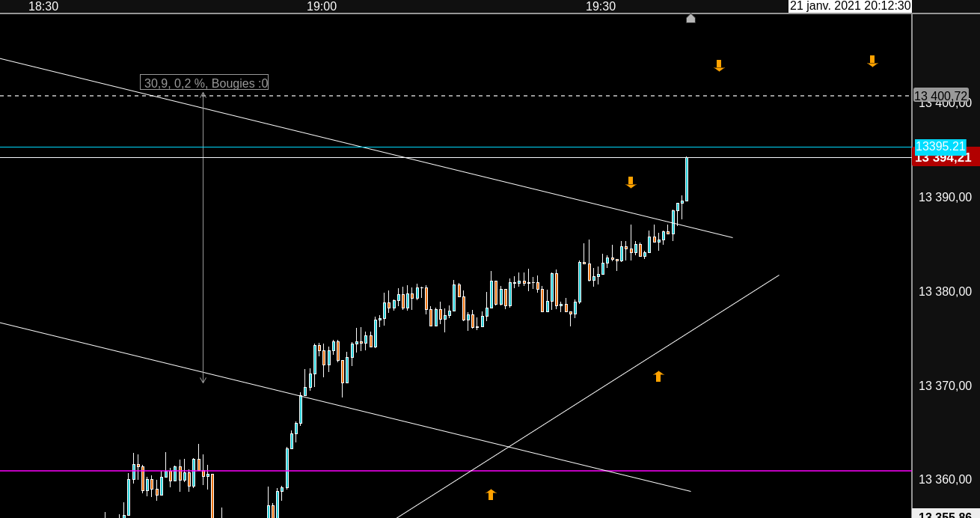Click the 18:30 time axis label
The height and width of the screenshot is (518, 980).
pyautogui.click(x=43, y=6)
